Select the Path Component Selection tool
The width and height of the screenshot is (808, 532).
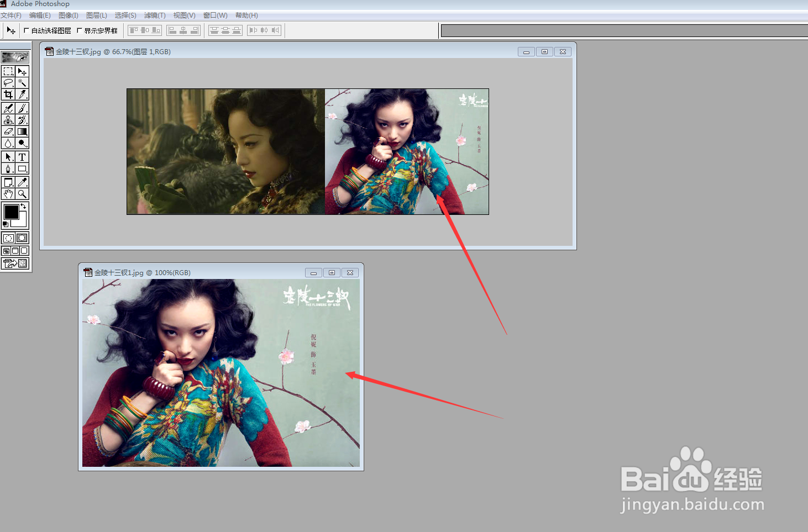tap(8, 157)
